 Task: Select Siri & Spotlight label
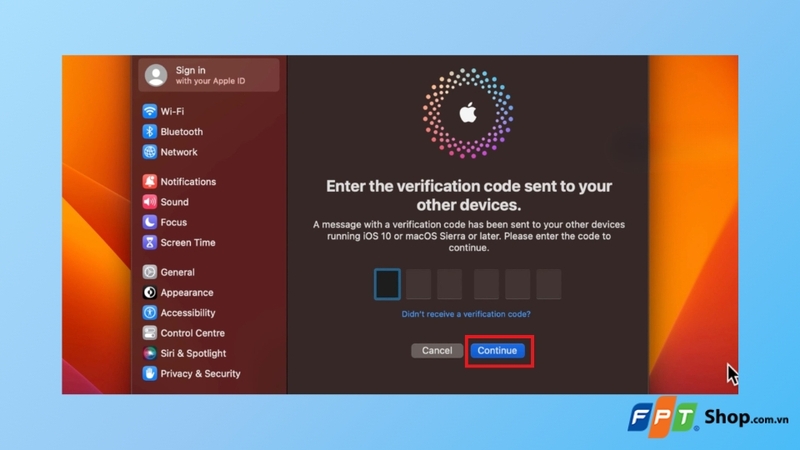pos(193,354)
